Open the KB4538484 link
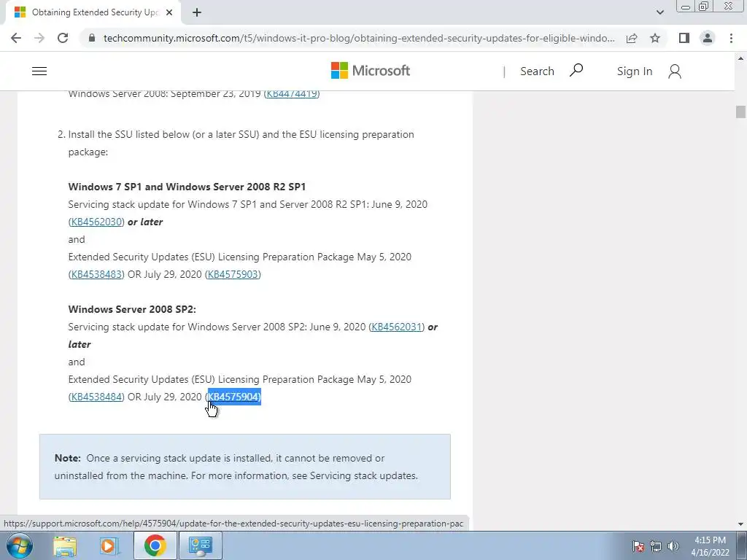This screenshot has width=747, height=560. [x=96, y=397]
